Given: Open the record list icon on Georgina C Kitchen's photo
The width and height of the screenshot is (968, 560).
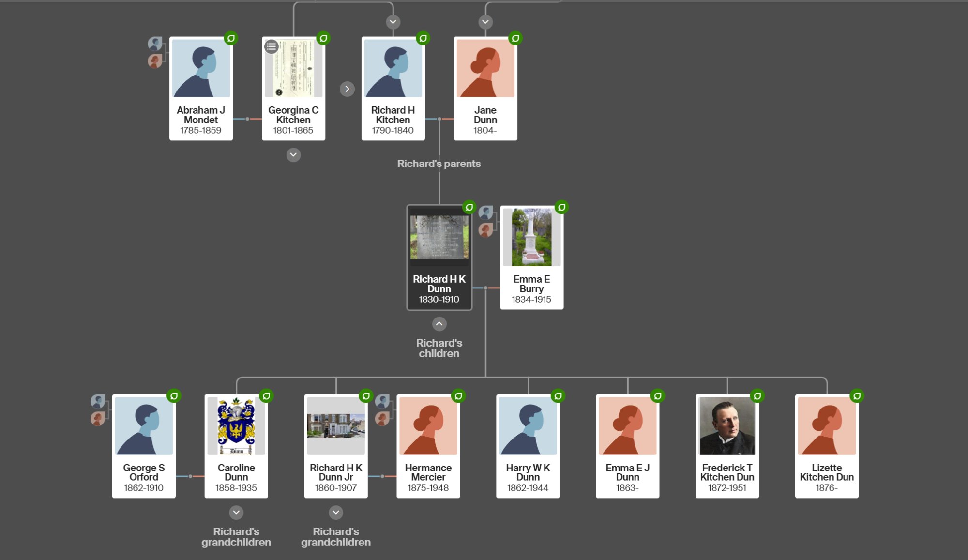Looking at the screenshot, I should [x=272, y=47].
